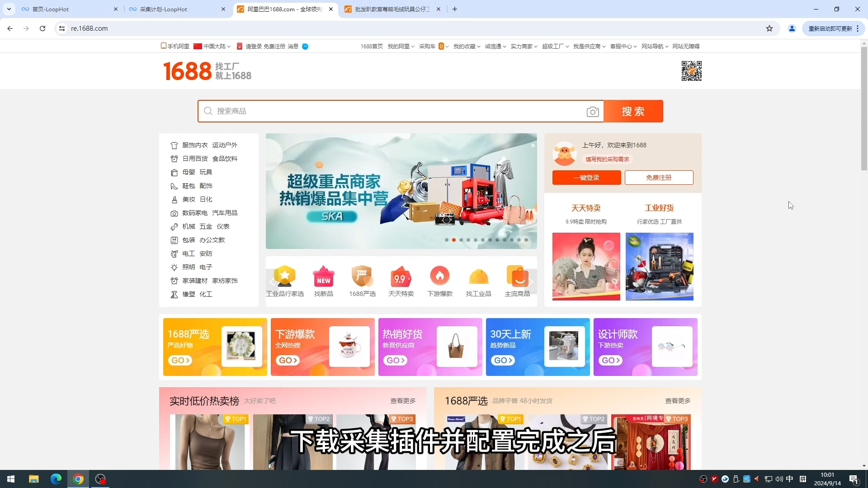Scan the QR code image at top right
The image size is (868, 488).
click(x=691, y=71)
